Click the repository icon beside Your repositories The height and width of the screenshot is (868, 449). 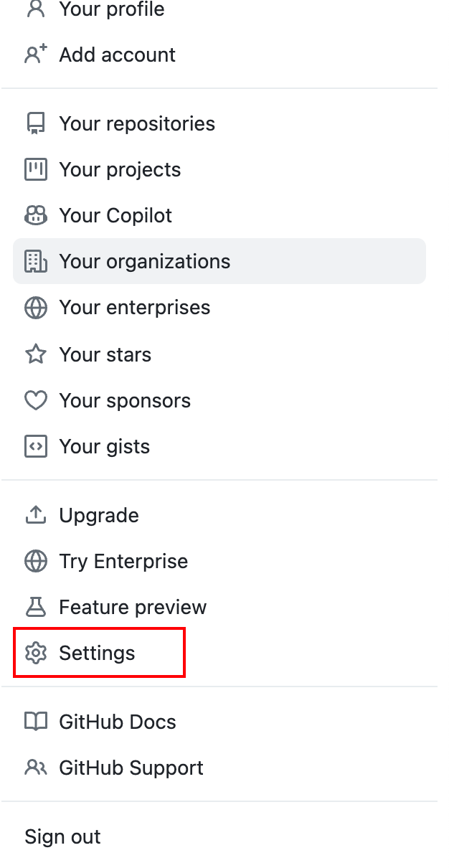pos(35,124)
